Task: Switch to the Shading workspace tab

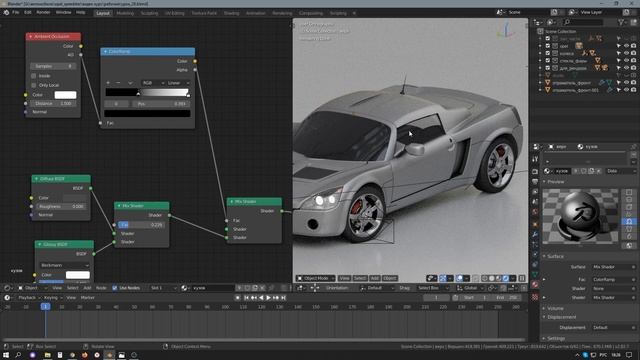Action: pyautogui.click(x=231, y=13)
